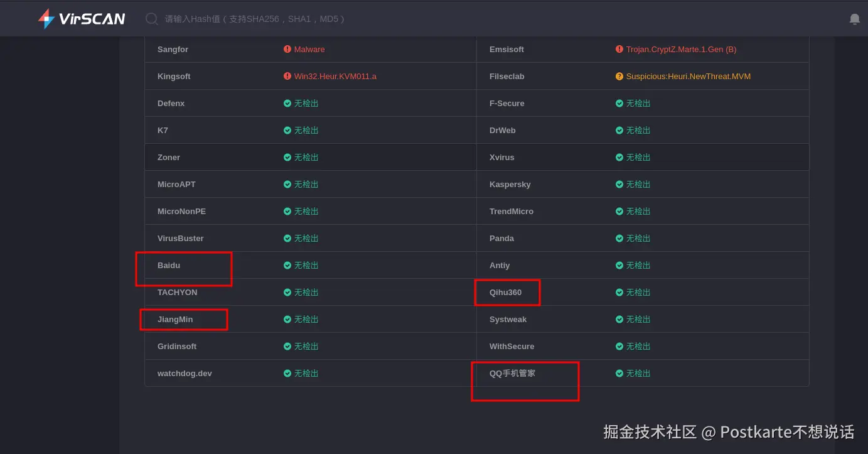868x454 pixels.
Task: Click the green check icon in TrendMicro row
Action: 619,211
